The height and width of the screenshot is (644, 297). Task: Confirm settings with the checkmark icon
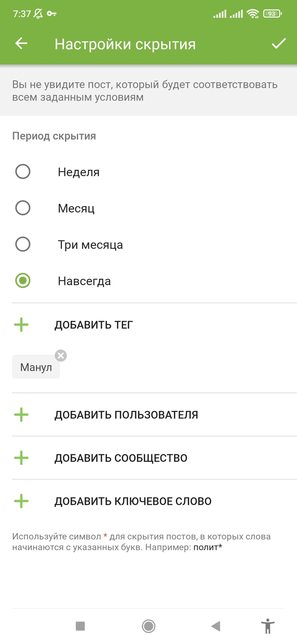(279, 44)
